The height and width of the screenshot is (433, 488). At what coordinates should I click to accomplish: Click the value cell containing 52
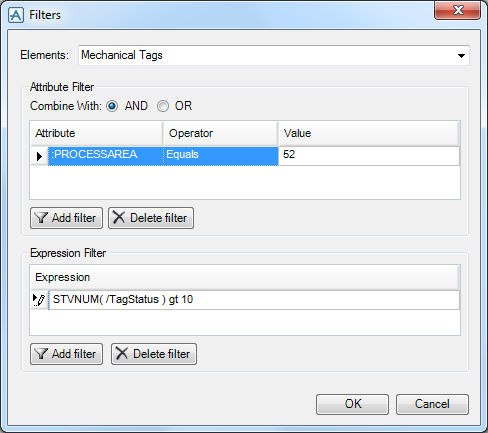tap(369, 156)
